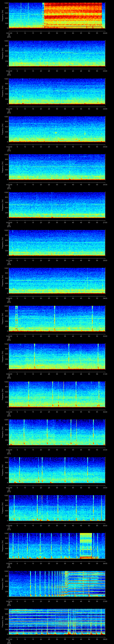Click the '8:25:00' start time label
Viewport: 114px width, 644px height.
[x=9, y=184]
